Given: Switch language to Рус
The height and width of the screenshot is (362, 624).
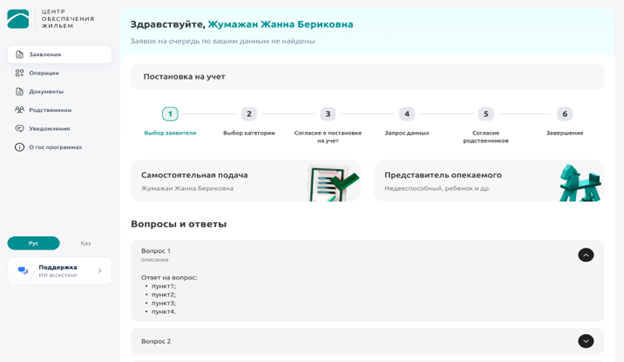Looking at the screenshot, I should (x=33, y=243).
